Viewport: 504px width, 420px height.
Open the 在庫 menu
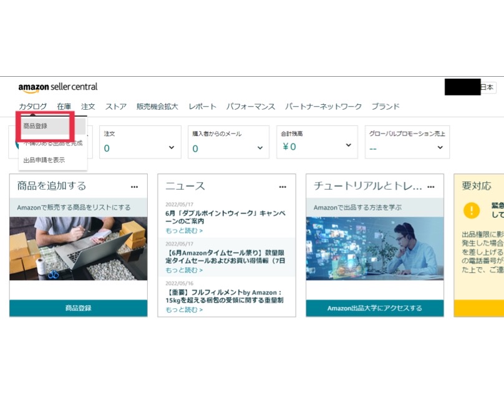[64, 107]
